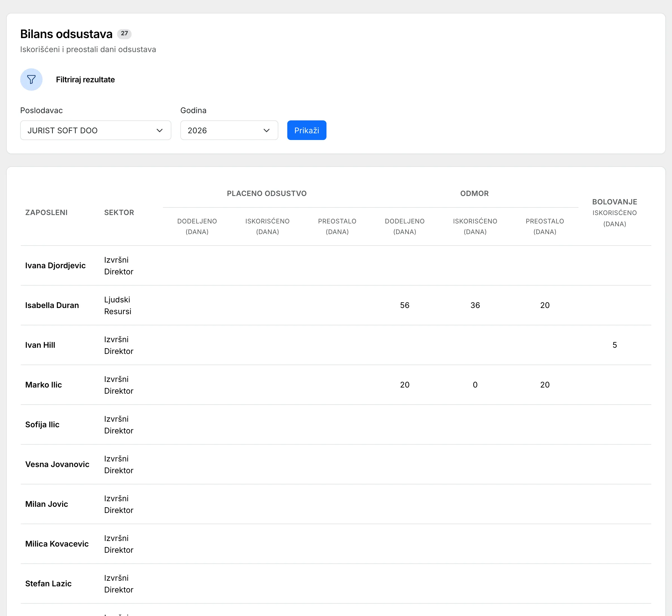The image size is (672, 616).
Task: Select employee Stefan Lazic
Action: (x=48, y=583)
